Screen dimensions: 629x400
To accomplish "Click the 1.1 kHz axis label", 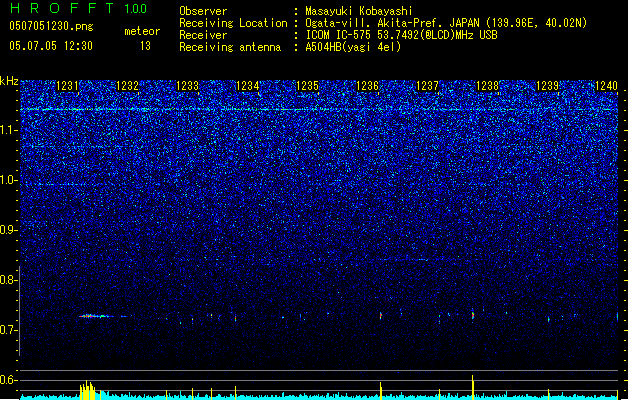I will 8,130.
